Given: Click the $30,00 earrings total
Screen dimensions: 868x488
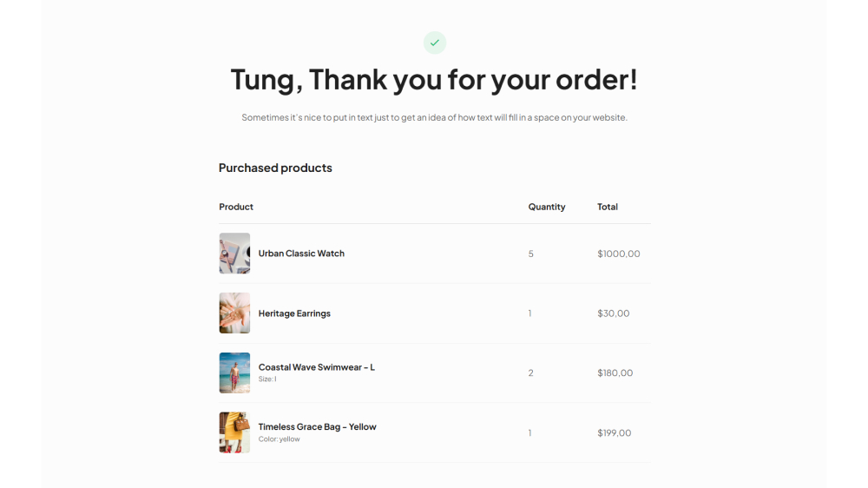Looking at the screenshot, I should (613, 313).
